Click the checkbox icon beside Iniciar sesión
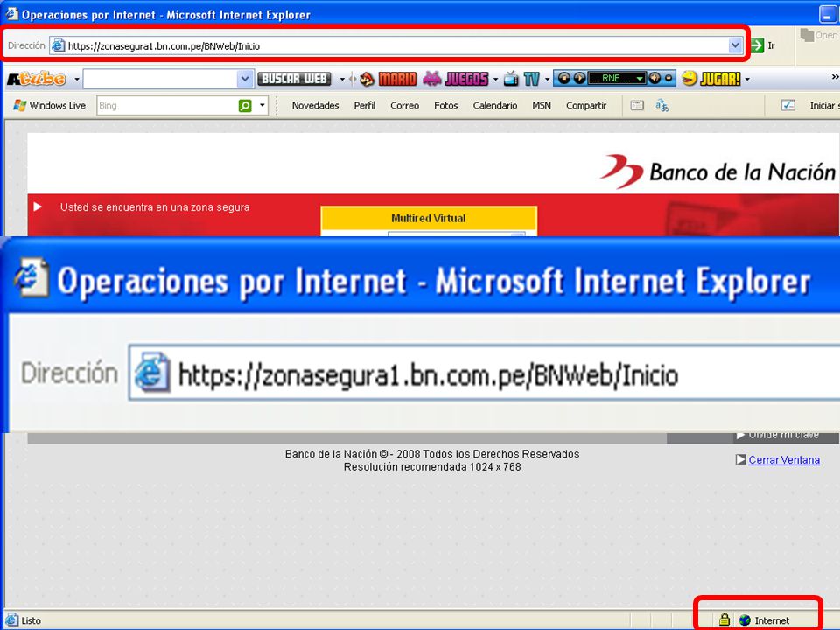840x630 pixels. click(788, 106)
